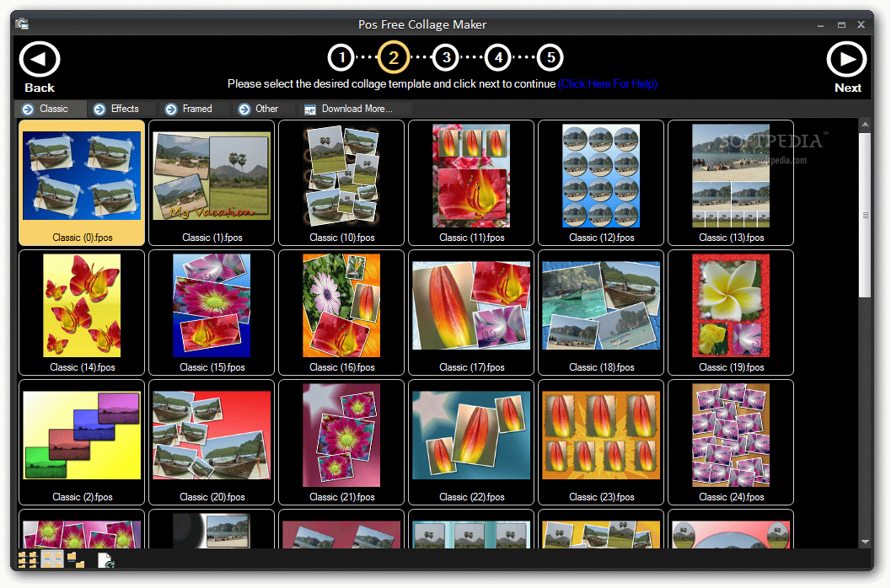Select the Classic (16).fpos template
891x588 pixels.
point(341,313)
